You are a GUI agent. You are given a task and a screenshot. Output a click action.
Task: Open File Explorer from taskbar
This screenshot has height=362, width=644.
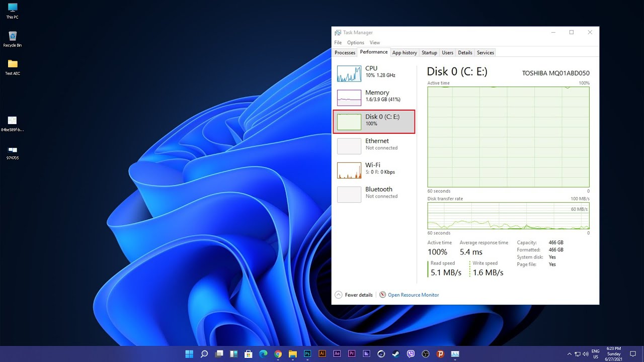[292, 354]
